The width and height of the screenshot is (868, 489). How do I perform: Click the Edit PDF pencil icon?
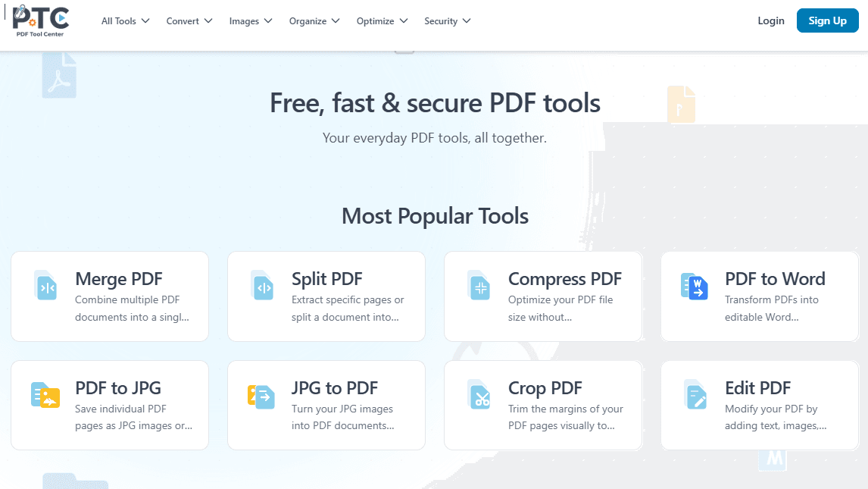[x=695, y=394]
